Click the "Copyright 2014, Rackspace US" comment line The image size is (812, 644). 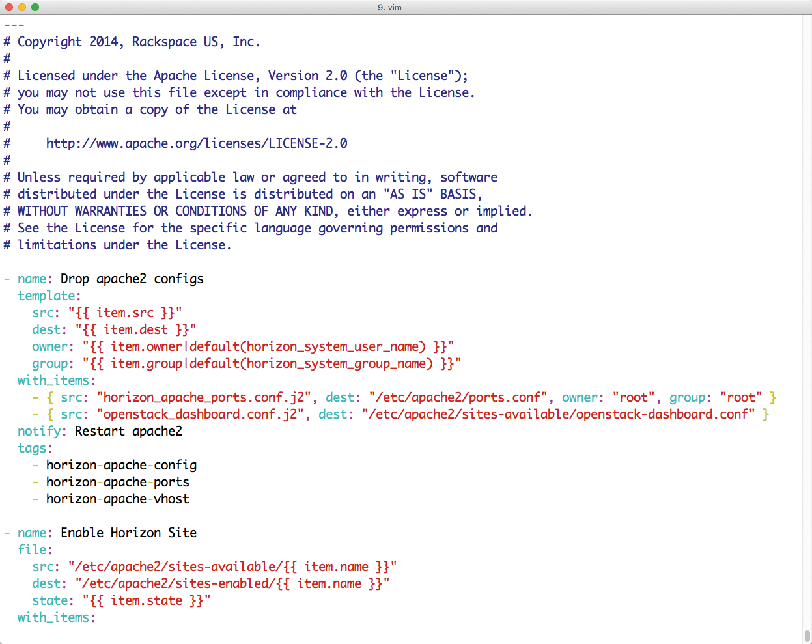(x=138, y=42)
